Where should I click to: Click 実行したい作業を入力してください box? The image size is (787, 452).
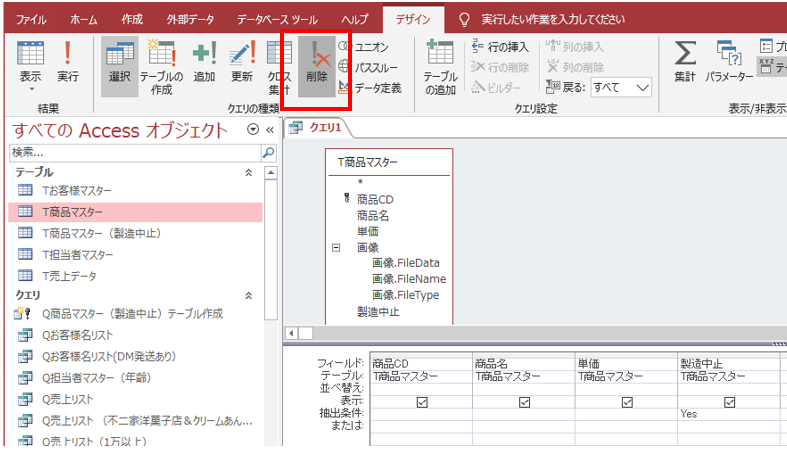pyautogui.click(x=553, y=20)
